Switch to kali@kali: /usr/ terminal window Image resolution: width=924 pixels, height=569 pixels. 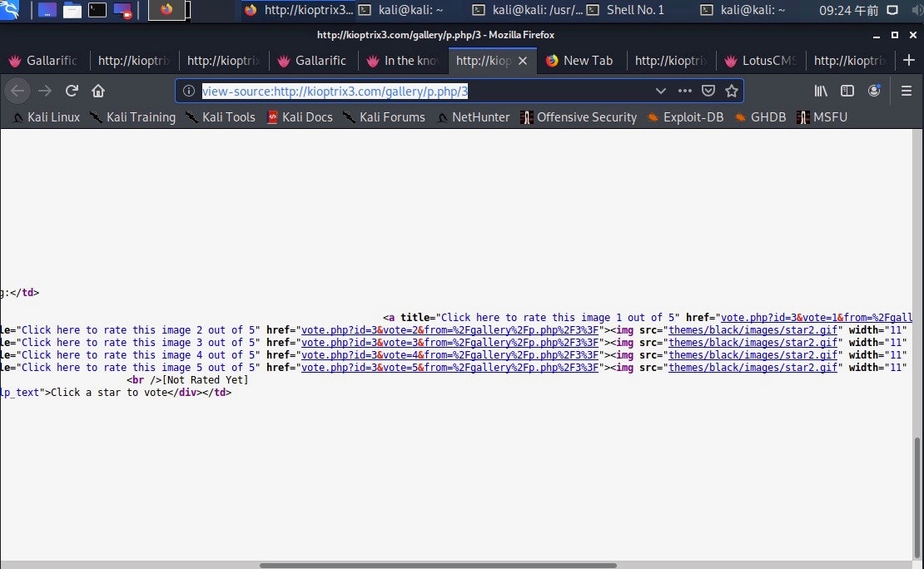[x=529, y=9]
